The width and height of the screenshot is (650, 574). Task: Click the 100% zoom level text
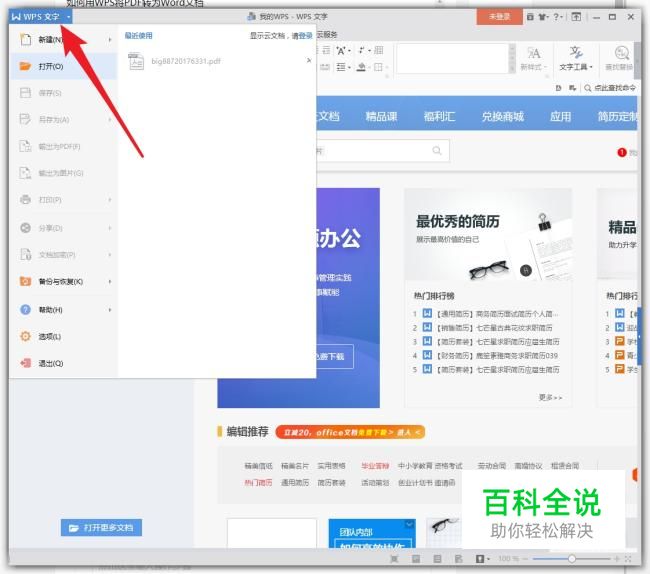pyautogui.click(x=508, y=559)
